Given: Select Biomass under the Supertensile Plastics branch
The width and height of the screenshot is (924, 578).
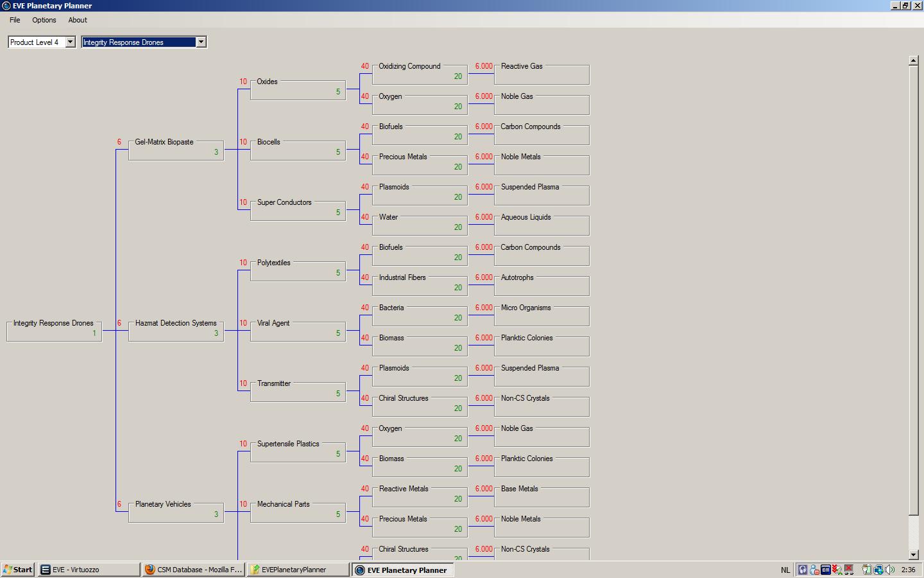Looking at the screenshot, I should click(420, 466).
